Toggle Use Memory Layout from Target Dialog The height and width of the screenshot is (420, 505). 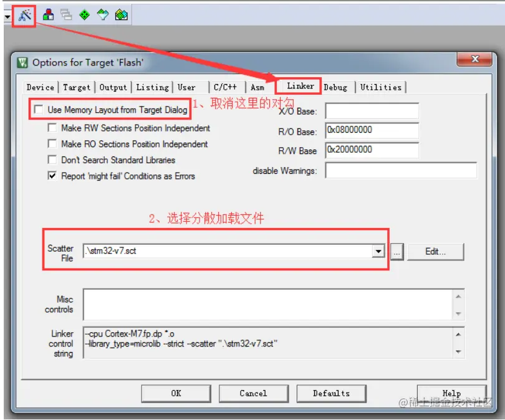pos(39,110)
